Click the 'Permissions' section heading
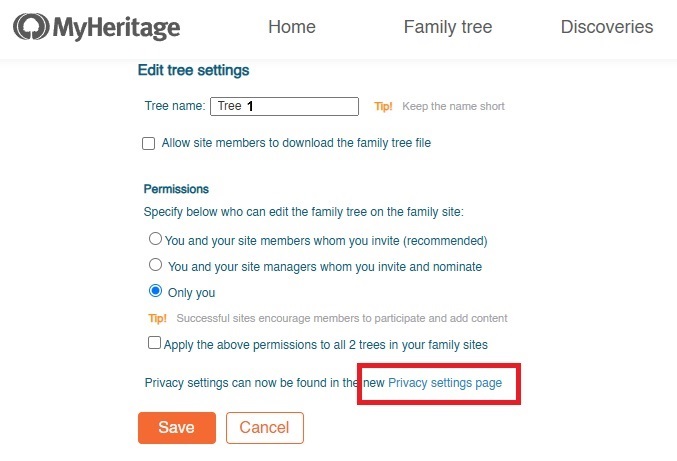The image size is (677, 461). 176,189
